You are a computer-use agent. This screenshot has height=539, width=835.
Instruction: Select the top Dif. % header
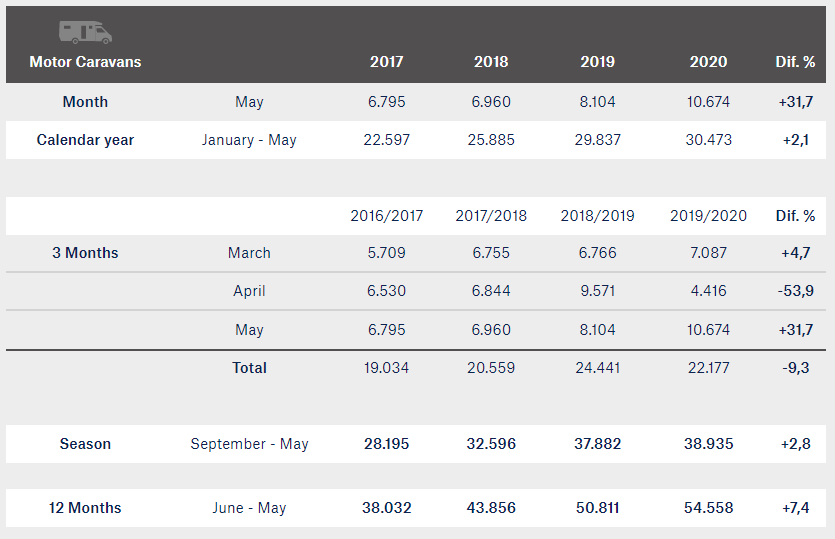(795, 62)
